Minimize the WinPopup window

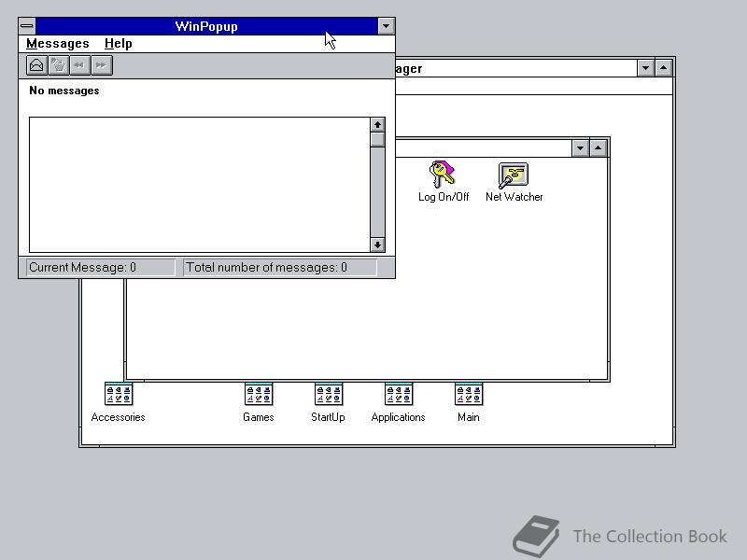coord(386,26)
